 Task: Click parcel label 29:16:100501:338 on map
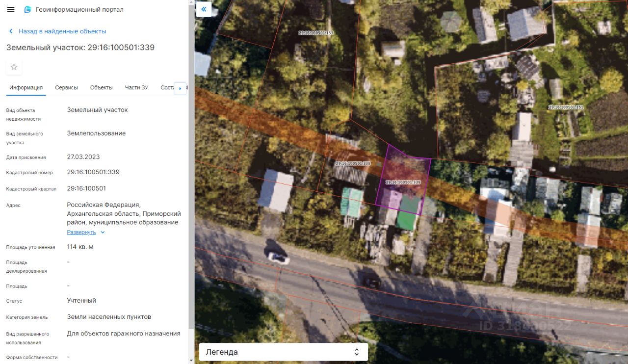tap(353, 163)
